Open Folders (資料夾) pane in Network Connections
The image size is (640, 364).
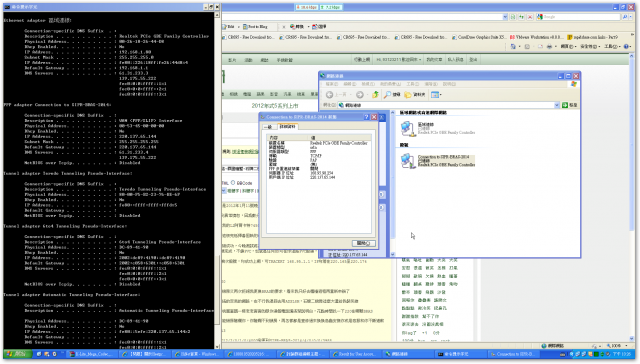415,95
